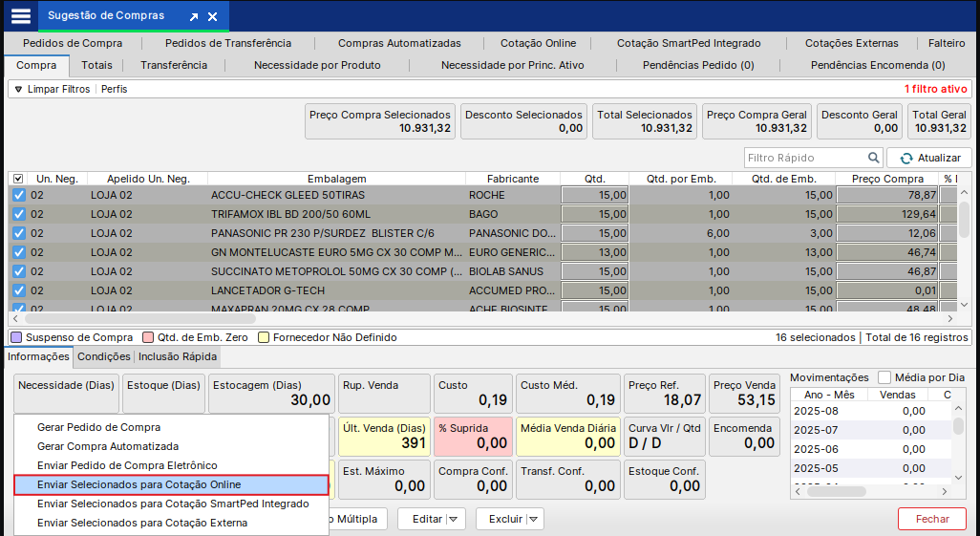Sort by the Embalagem column header
The width and height of the screenshot is (980, 536).
point(336,179)
